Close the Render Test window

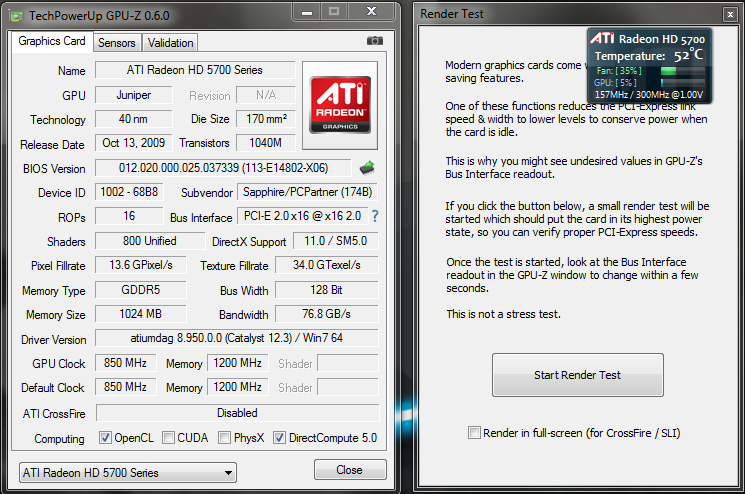[x=730, y=15]
